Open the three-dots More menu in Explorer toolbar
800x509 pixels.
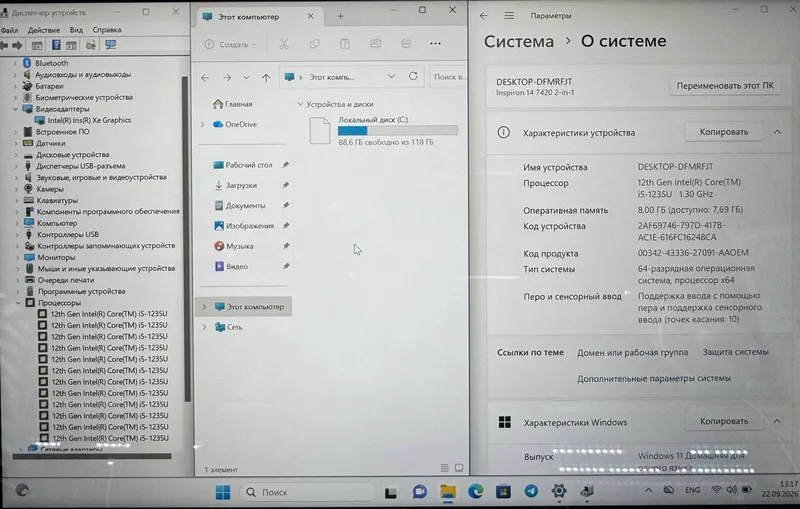(x=435, y=44)
